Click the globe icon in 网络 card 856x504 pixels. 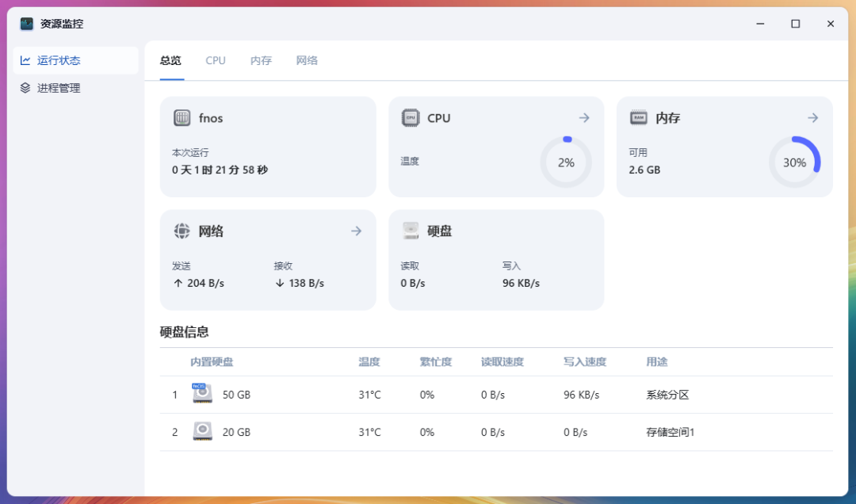pyautogui.click(x=182, y=231)
